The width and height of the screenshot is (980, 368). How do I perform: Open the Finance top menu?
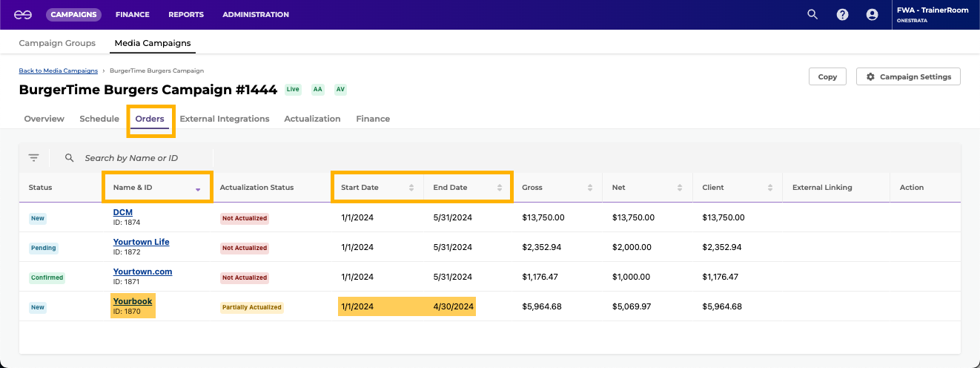click(133, 14)
